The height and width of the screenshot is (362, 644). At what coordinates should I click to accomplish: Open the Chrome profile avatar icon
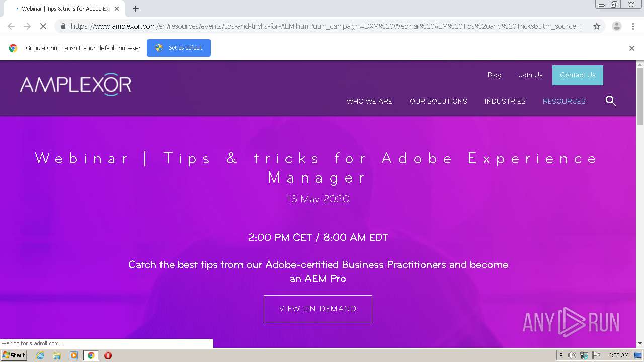(616, 26)
